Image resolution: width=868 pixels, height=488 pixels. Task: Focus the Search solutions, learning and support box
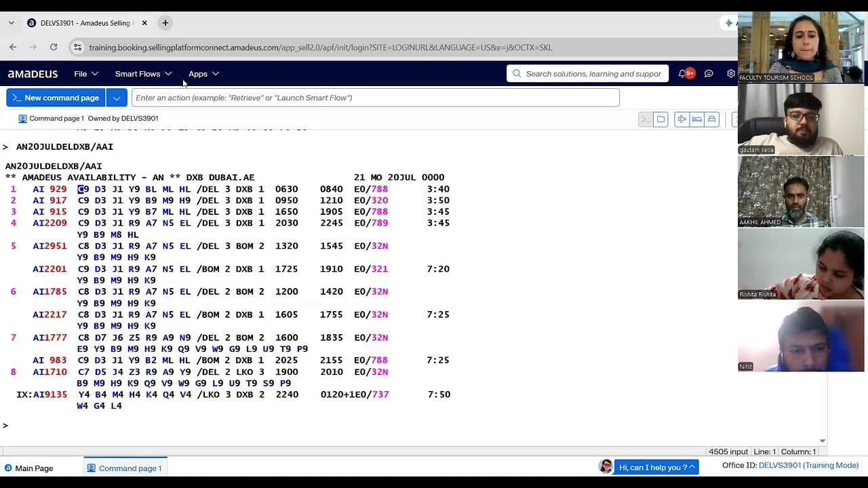click(587, 74)
